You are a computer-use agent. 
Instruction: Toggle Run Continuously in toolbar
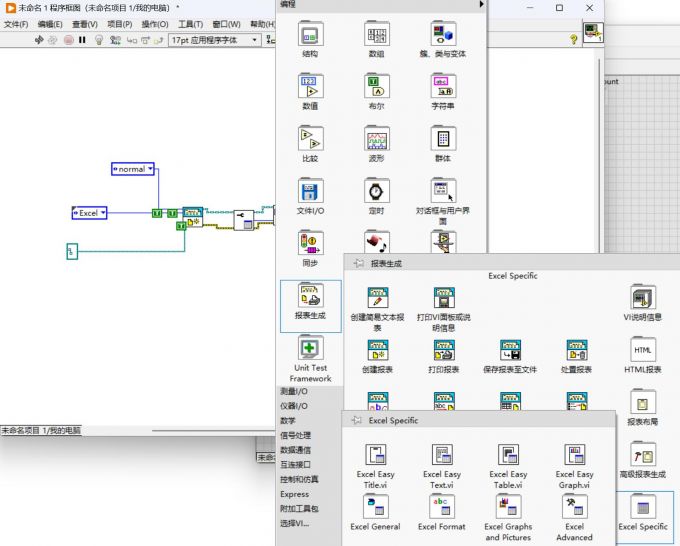(x=52, y=40)
